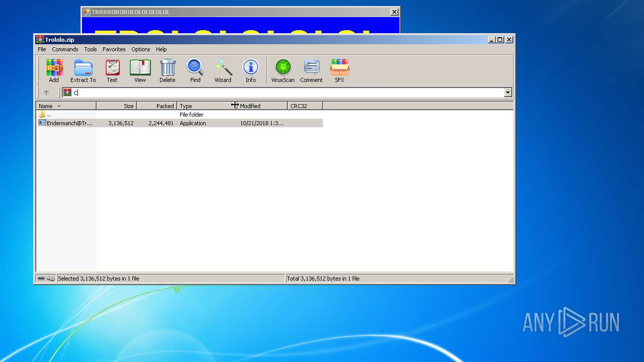Sort by Size column header

click(116, 106)
